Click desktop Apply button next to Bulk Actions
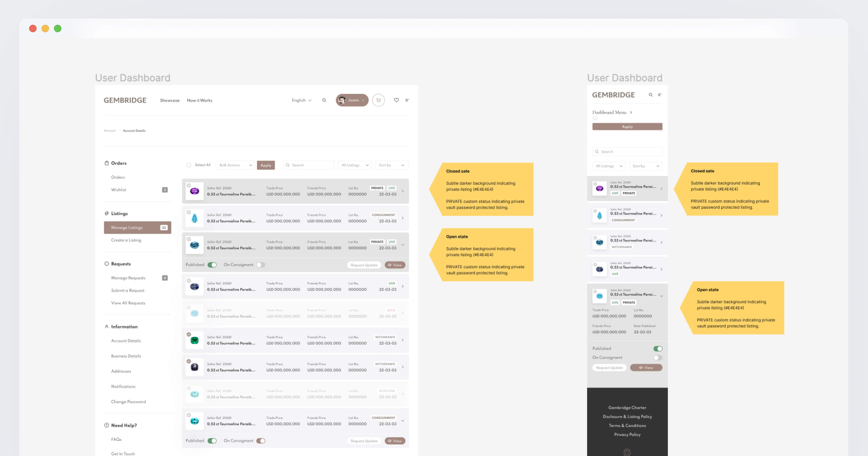 click(266, 165)
